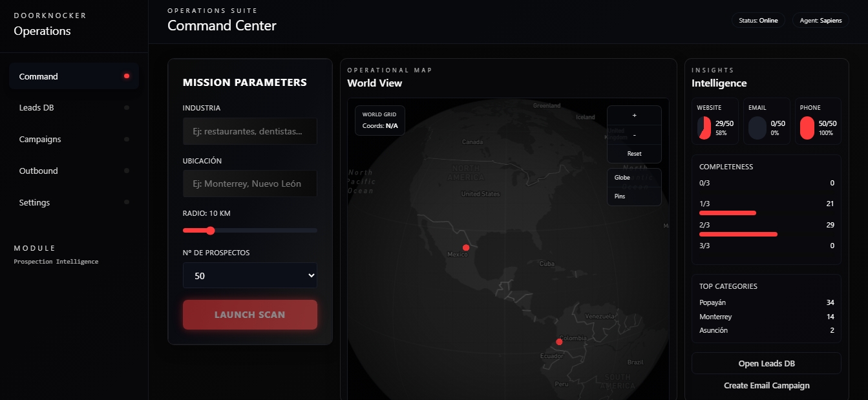Click the red map pin in Mexico

[x=466, y=247]
